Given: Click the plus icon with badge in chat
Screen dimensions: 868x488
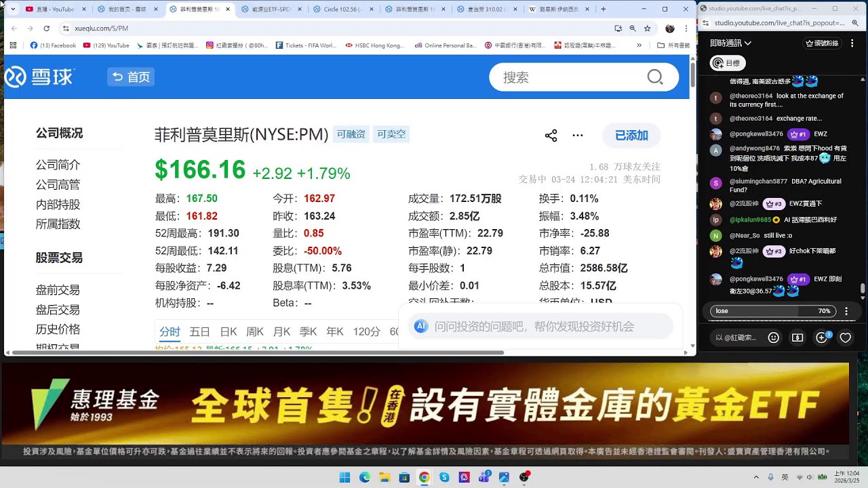Looking at the screenshot, I should [x=822, y=337].
